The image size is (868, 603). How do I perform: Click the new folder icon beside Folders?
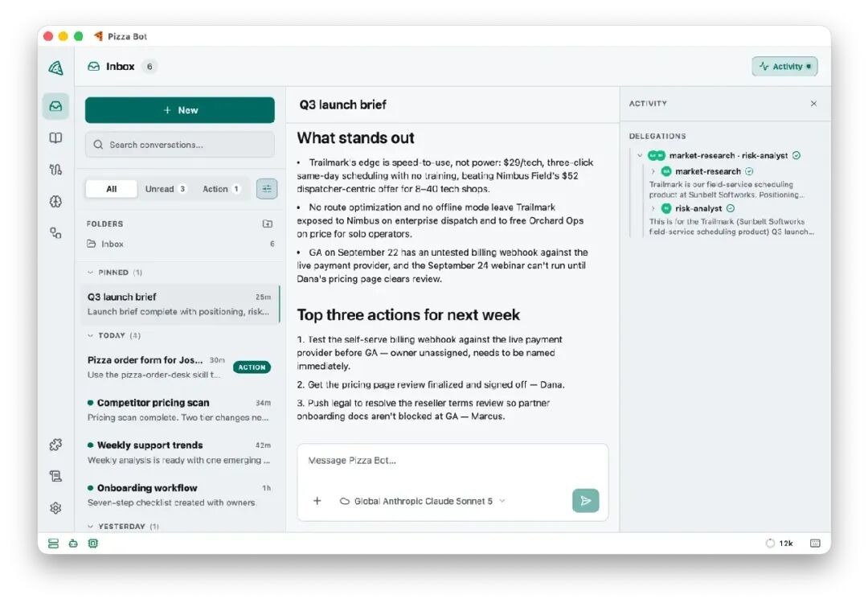[x=268, y=224]
